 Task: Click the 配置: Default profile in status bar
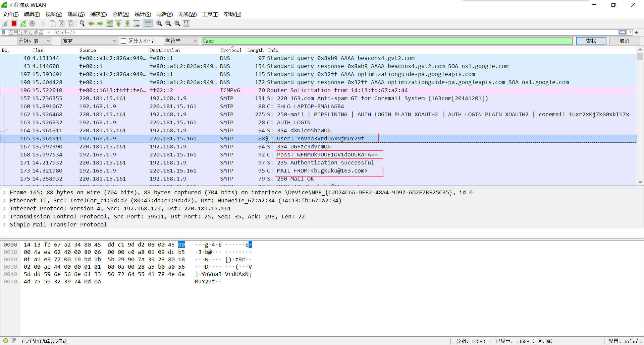point(625,341)
